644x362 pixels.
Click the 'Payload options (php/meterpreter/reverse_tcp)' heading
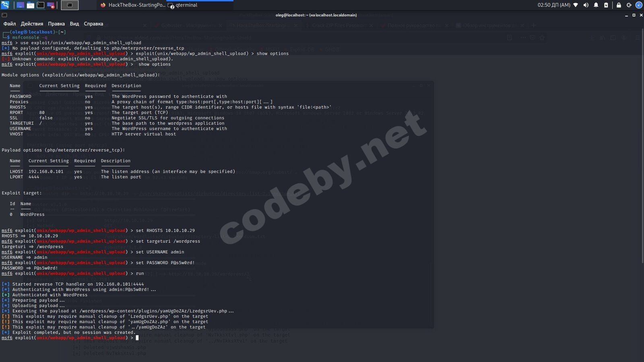coord(63,150)
